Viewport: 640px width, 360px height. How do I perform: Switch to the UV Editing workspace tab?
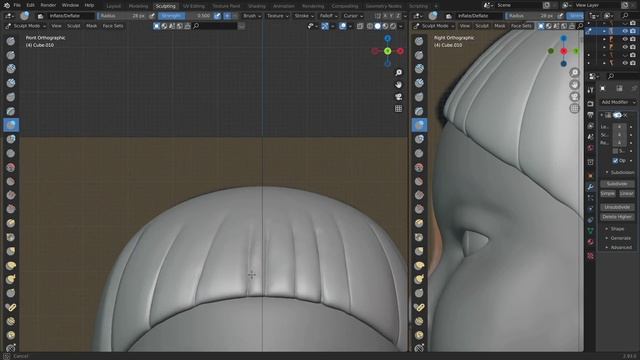coord(194,6)
